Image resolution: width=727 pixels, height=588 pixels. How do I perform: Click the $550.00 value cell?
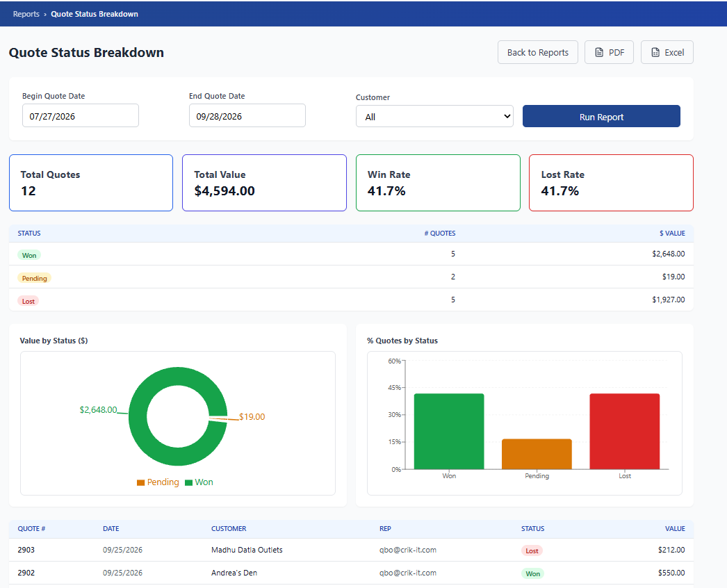tap(671, 573)
